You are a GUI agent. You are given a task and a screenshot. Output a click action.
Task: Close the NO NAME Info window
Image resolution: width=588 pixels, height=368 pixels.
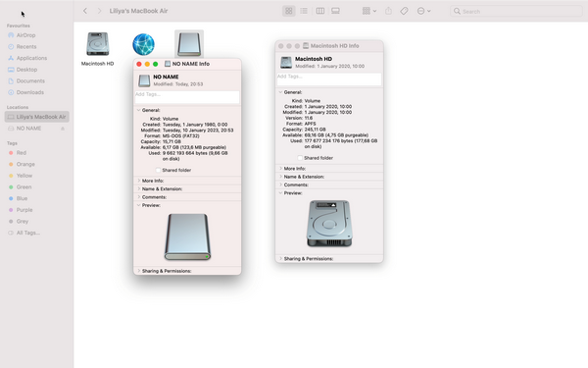(139, 64)
